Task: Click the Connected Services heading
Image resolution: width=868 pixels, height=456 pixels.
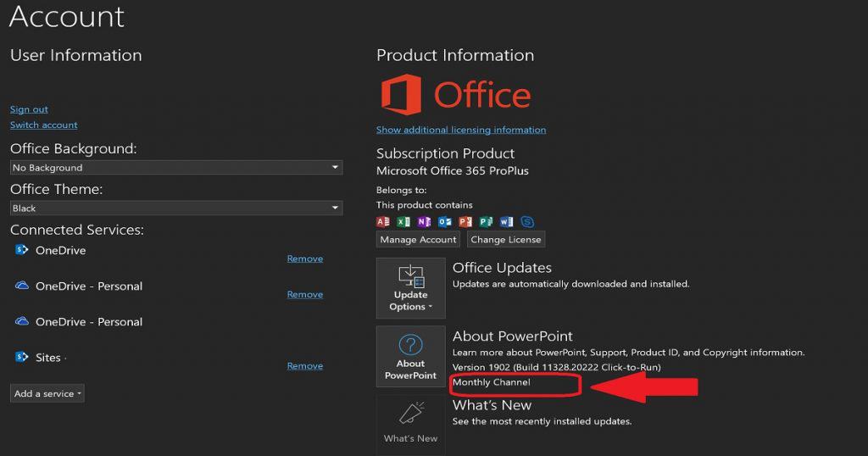Action: click(x=77, y=230)
